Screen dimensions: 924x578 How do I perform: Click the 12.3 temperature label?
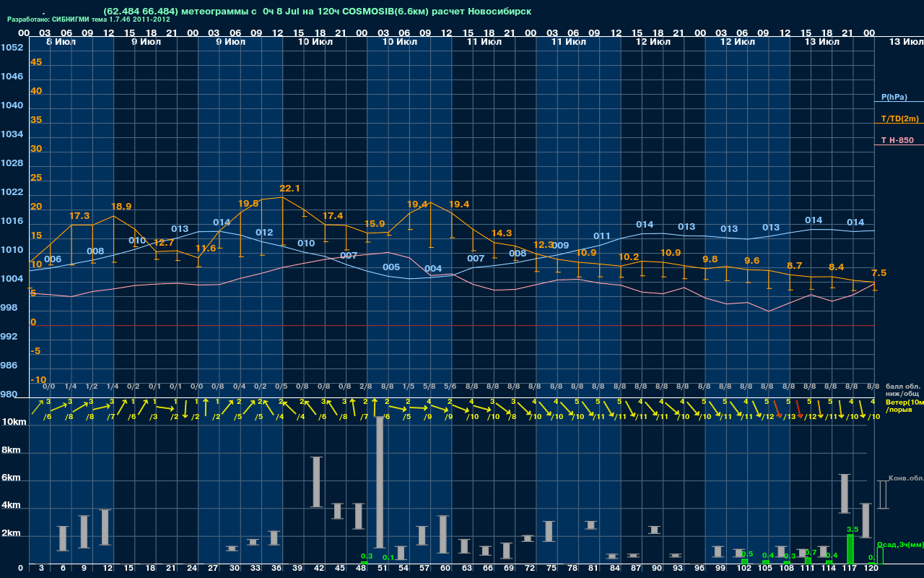point(544,245)
